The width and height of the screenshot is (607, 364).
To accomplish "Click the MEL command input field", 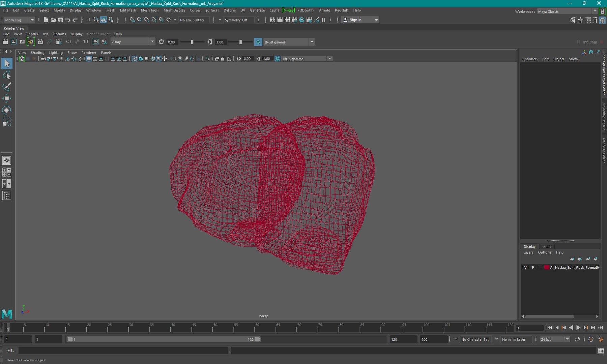I will tap(123, 351).
